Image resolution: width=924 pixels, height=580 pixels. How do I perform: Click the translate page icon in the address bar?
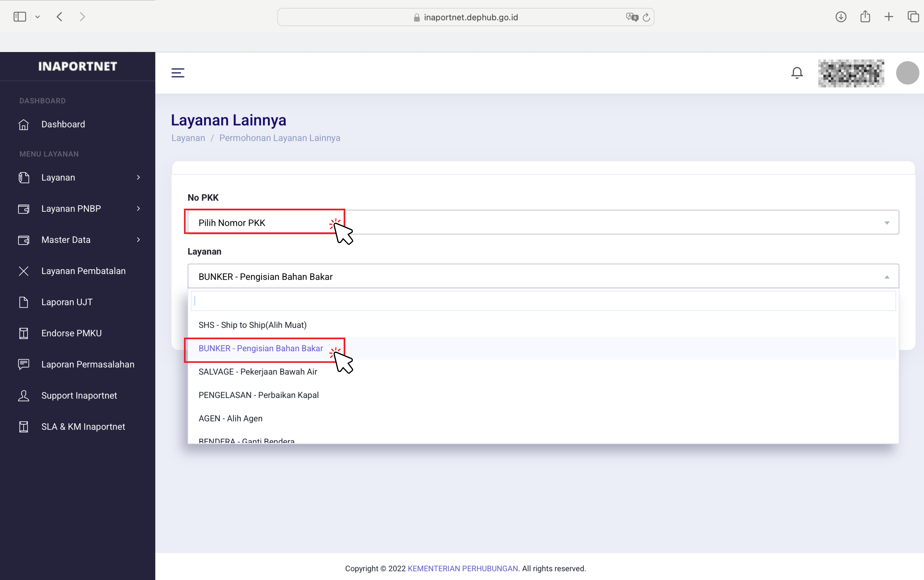632,17
